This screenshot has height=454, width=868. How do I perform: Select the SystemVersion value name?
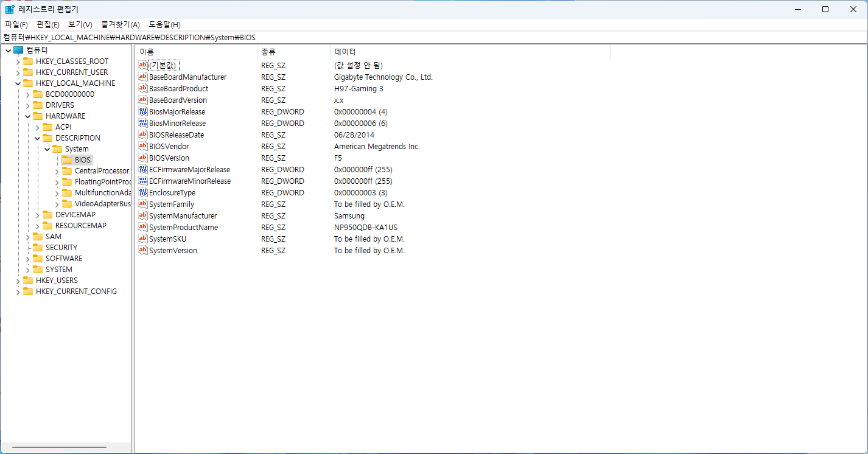[x=173, y=250]
